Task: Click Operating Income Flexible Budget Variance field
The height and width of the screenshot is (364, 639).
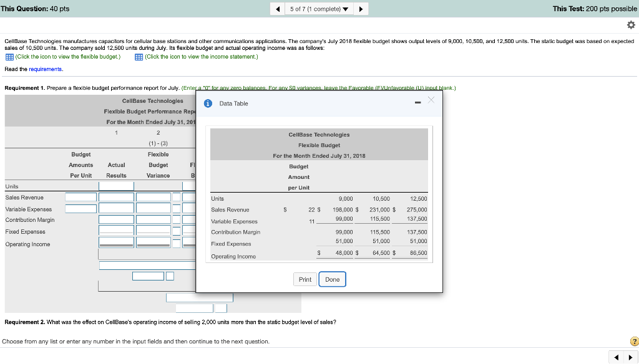Action: (154, 242)
